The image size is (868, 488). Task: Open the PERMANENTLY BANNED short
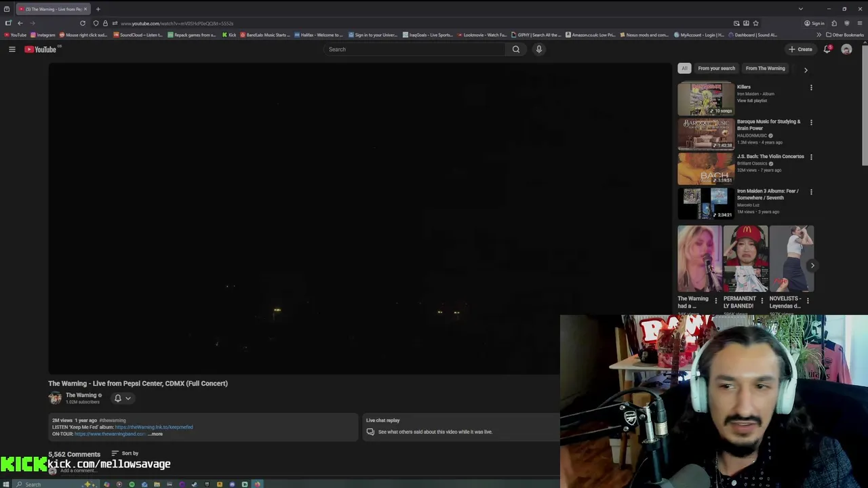(x=745, y=259)
